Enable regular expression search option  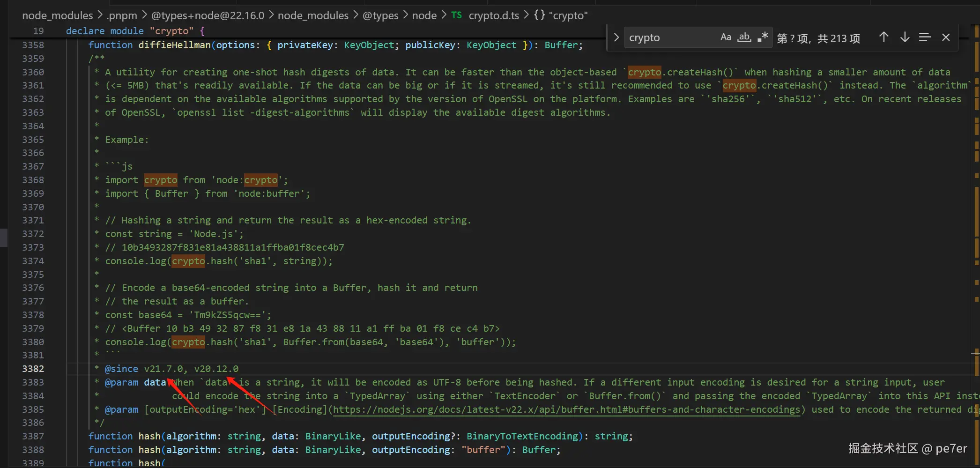tap(763, 37)
